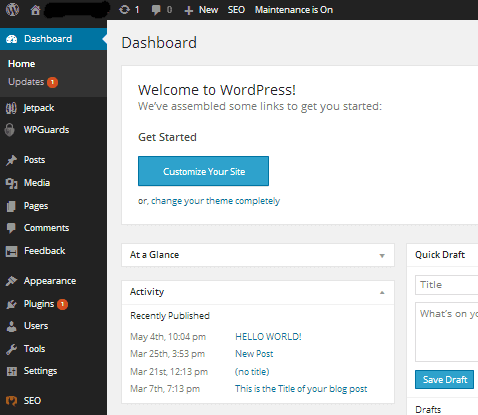This screenshot has width=478, height=415.
Task: Click the Mar 21st, 12:13 pm date
Action: point(169,372)
